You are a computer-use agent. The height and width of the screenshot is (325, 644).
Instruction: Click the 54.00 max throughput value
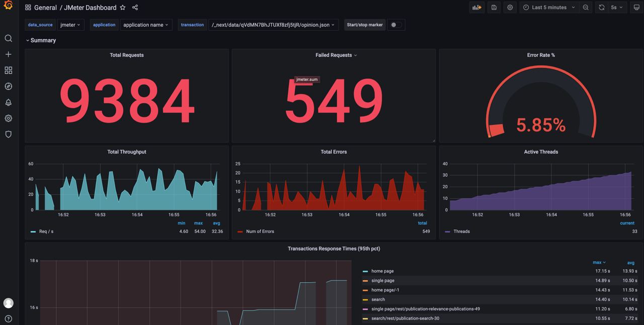[200, 231]
